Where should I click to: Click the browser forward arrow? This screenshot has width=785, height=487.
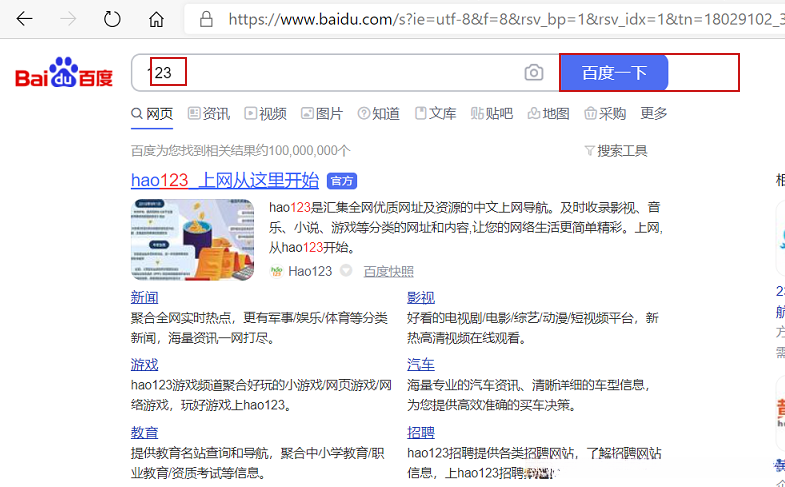pos(68,19)
